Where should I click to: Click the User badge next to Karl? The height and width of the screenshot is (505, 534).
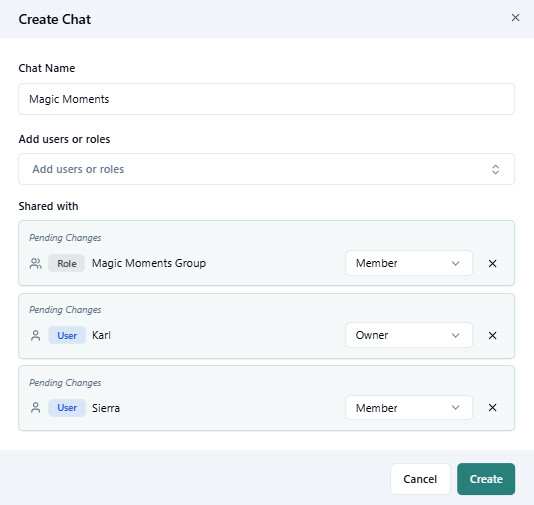click(67, 335)
